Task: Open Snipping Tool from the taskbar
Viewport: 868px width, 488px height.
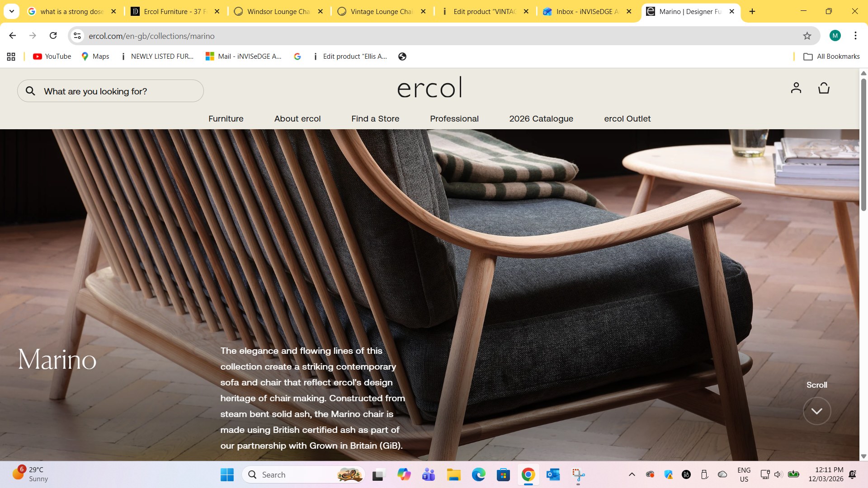Action: 578,474
